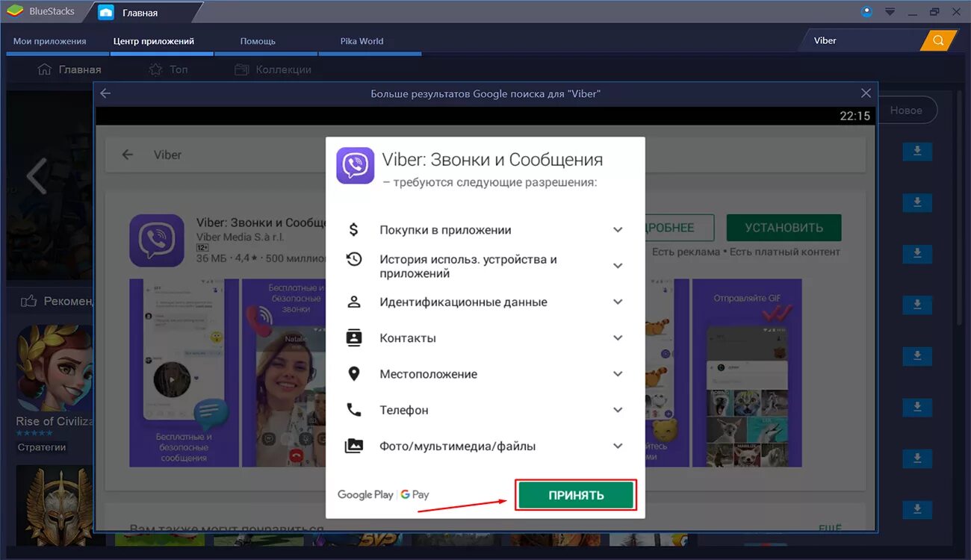This screenshot has width=971, height=560.
Task: Open the Помощь tab
Action: click(258, 41)
